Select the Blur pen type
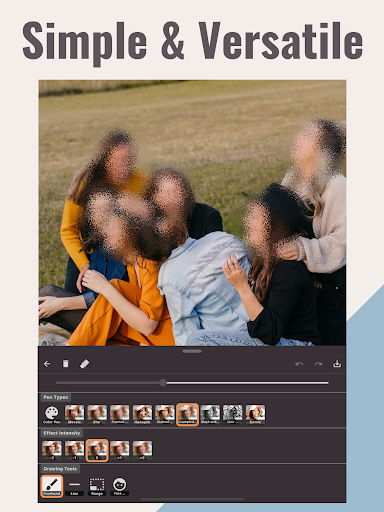 point(97,415)
